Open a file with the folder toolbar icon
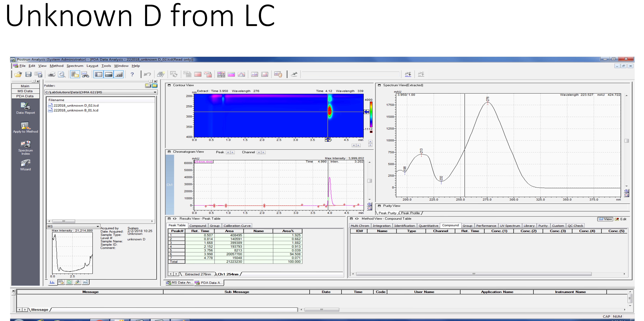Viewport: 644px width, 321px height. coord(18,74)
